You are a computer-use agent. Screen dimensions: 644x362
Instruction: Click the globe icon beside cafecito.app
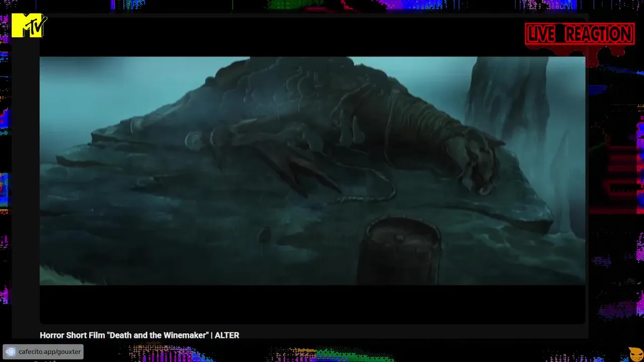click(11, 352)
